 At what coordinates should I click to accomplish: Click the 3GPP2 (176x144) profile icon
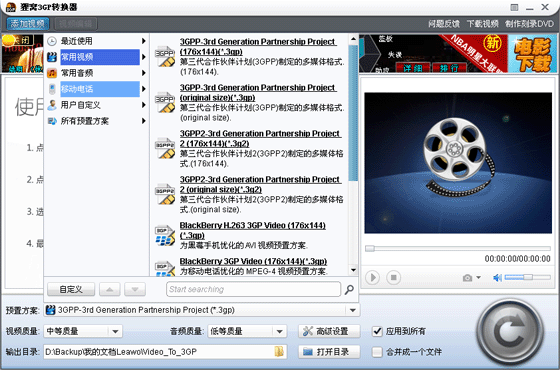[165, 148]
